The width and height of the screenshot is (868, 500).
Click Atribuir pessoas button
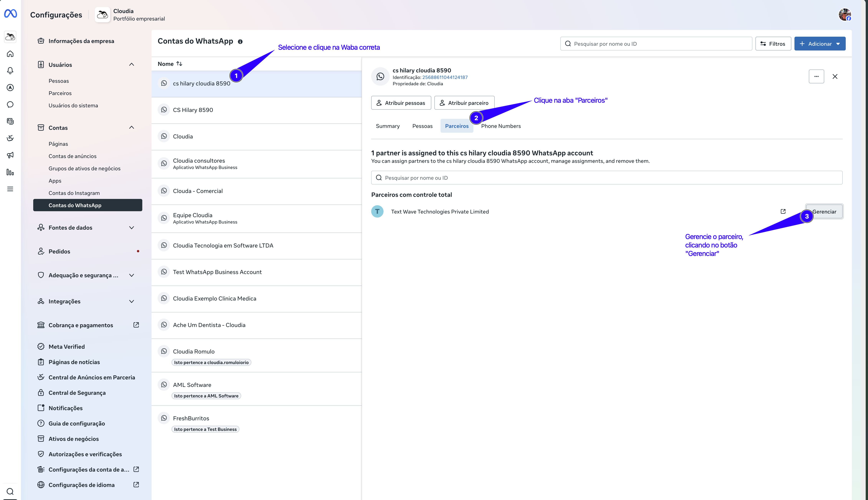(401, 103)
